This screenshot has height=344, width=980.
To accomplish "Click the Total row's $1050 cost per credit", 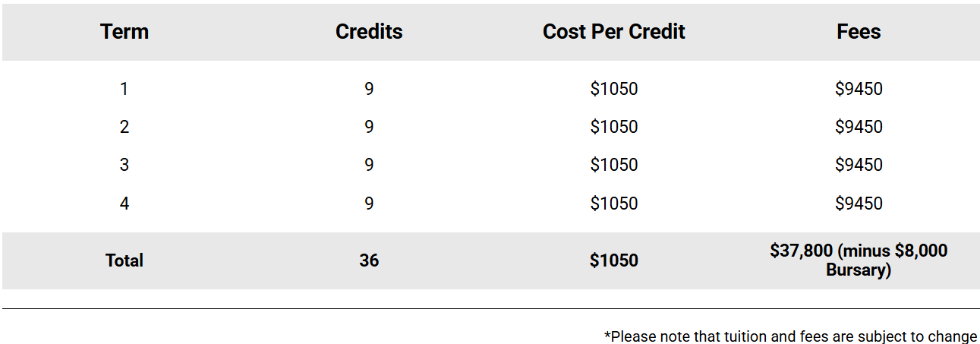I will (x=613, y=260).
